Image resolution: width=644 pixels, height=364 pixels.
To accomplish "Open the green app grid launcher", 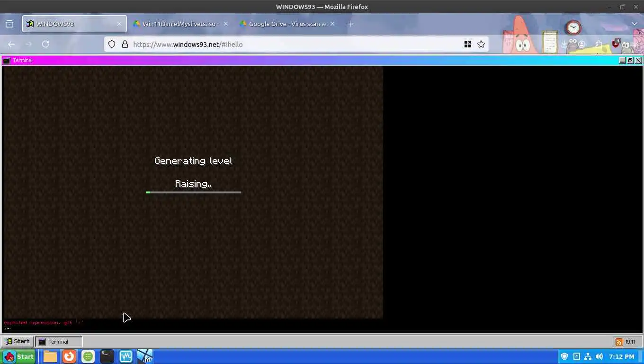I will pyautogui.click(x=88, y=356).
